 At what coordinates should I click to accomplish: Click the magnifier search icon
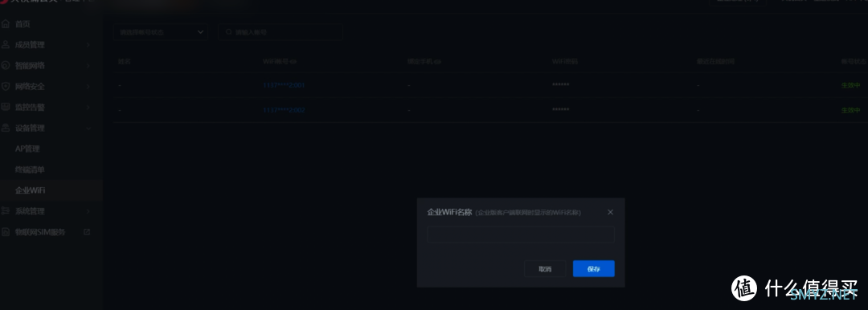tap(227, 32)
